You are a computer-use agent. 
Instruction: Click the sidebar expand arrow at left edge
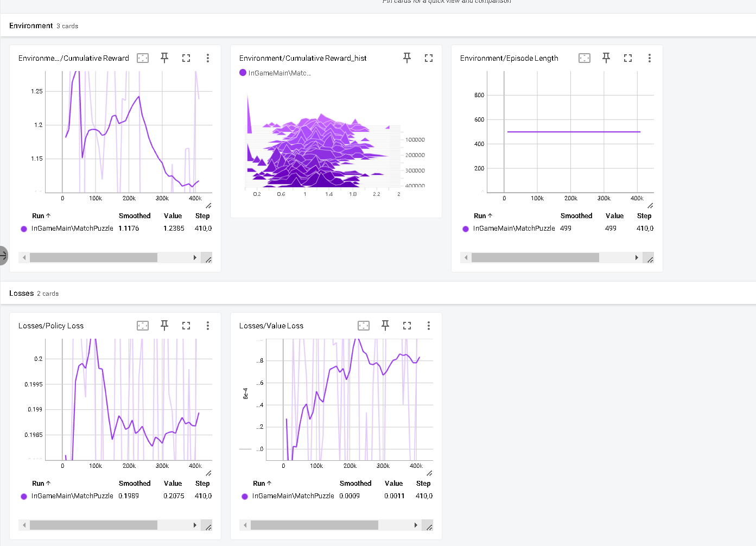tap(3, 255)
